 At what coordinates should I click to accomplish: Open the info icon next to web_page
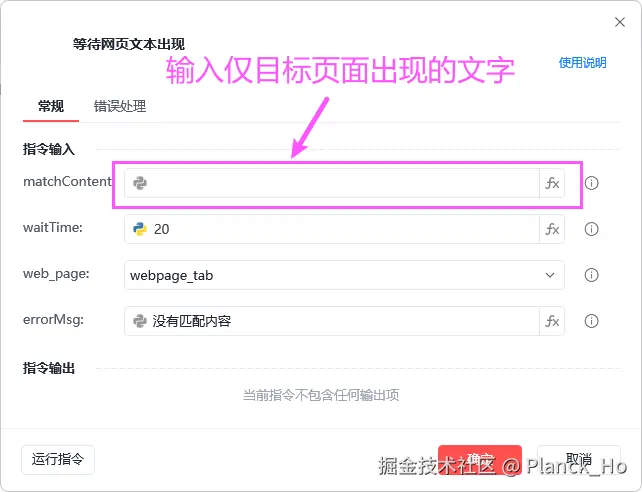click(x=591, y=275)
